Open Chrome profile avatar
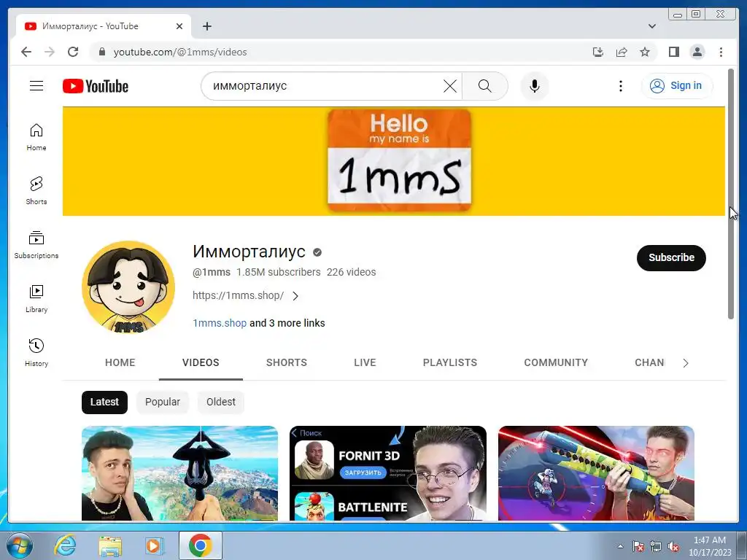This screenshot has width=747, height=560. coord(697,52)
